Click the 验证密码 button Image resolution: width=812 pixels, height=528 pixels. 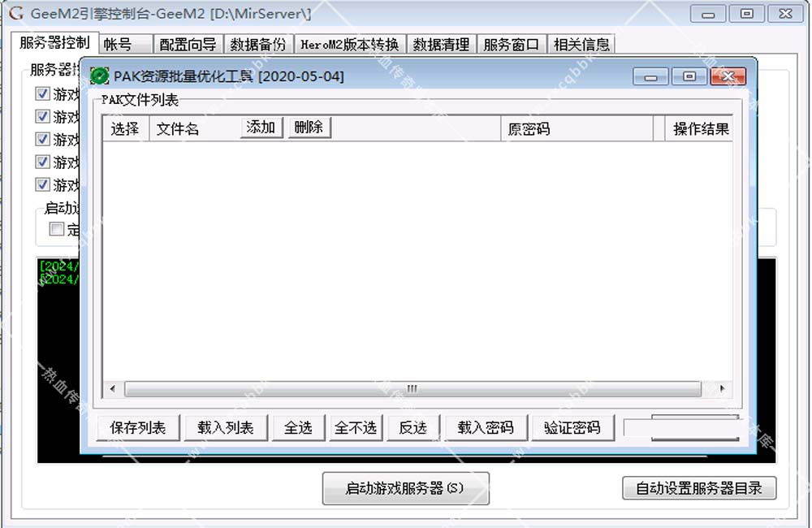(572, 428)
